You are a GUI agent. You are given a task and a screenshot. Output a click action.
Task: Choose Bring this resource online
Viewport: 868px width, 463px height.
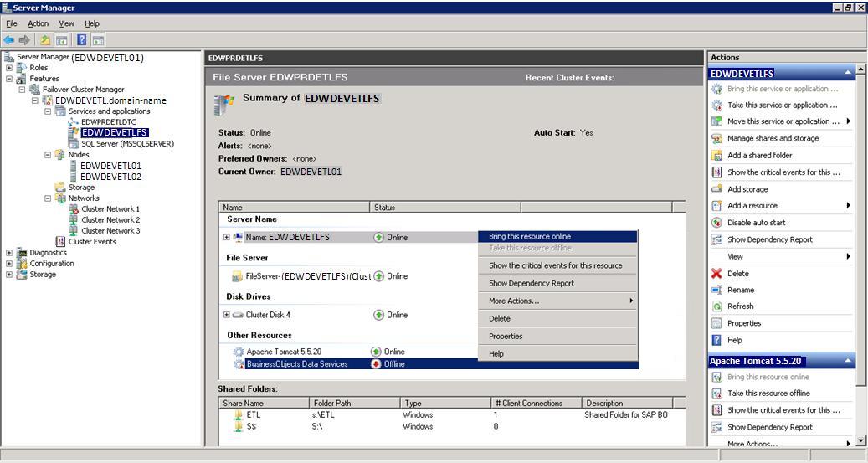pyautogui.click(x=558, y=236)
